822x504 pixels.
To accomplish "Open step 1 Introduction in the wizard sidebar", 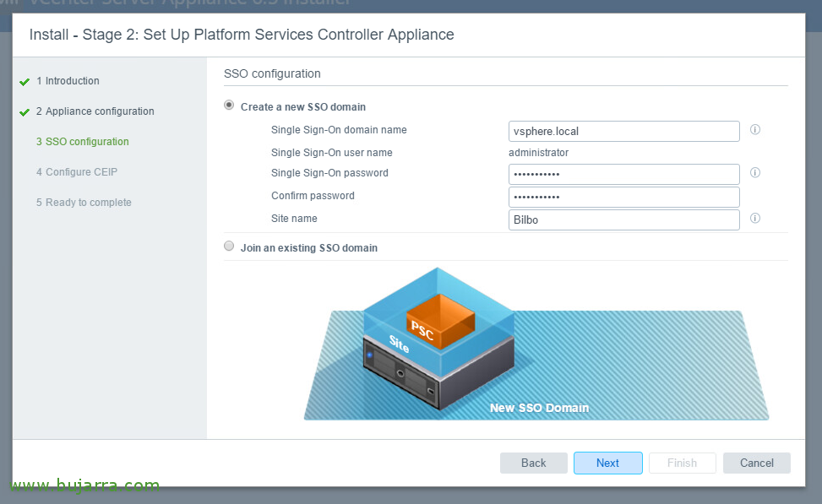I will (x=68, y=81).
